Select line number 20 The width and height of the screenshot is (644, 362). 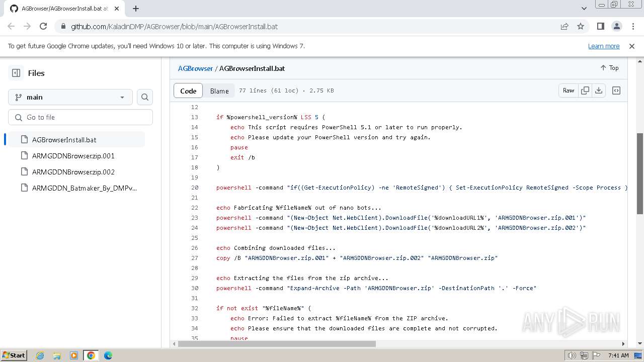click(194, 188)
